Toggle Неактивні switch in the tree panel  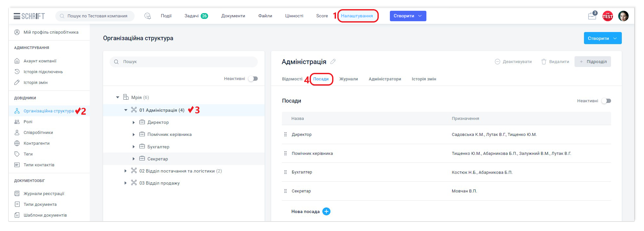(253, 79)
